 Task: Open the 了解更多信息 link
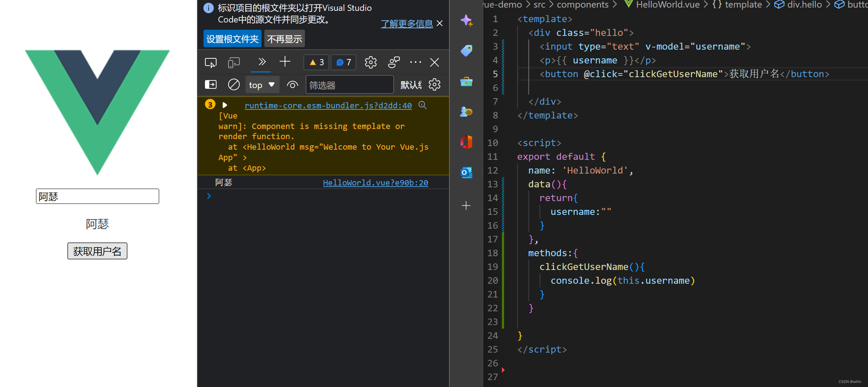pos(407,24)
